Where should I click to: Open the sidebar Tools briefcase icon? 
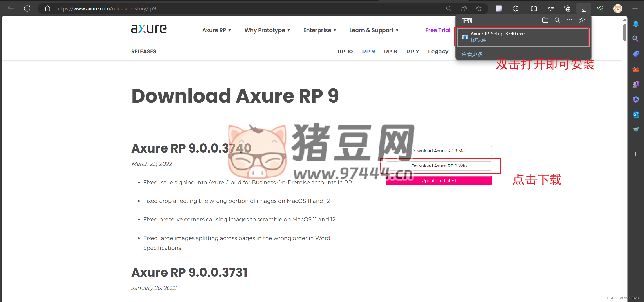(636, 69)
